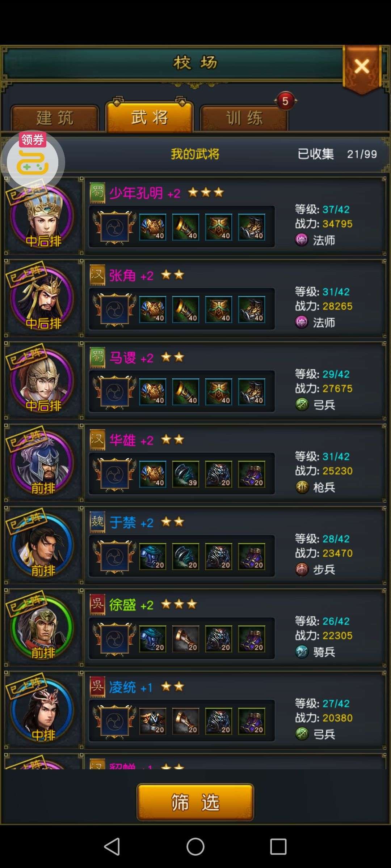Tap Android back navigation button
The image size is (391, 868).
(x=112, y=847)
